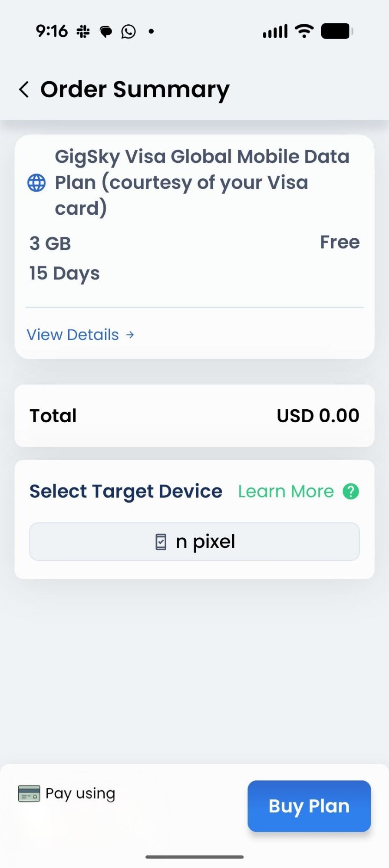Tap the arrow next to View Details

pos(130,335)
